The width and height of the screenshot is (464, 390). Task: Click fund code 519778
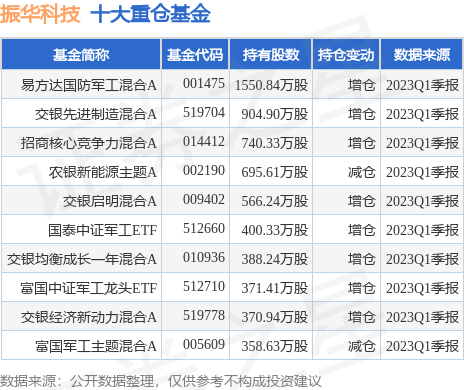coord(204,315)
